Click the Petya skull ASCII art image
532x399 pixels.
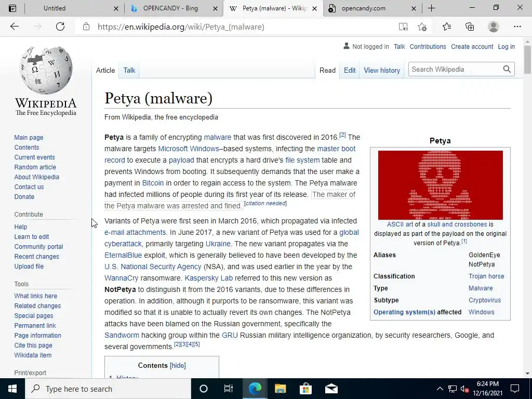[x=440, y=185]
